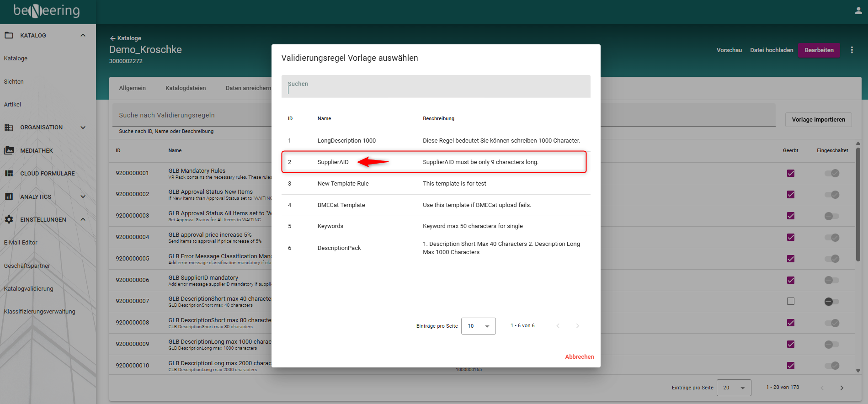Open the Katalogdateien tab

(186, 88)
